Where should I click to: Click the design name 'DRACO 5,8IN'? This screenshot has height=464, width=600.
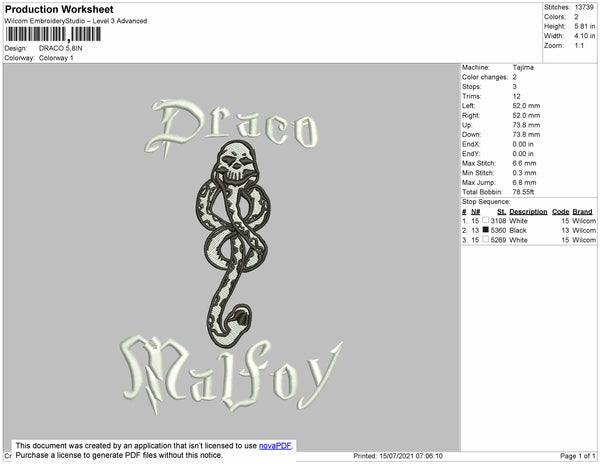pos(60,48)
